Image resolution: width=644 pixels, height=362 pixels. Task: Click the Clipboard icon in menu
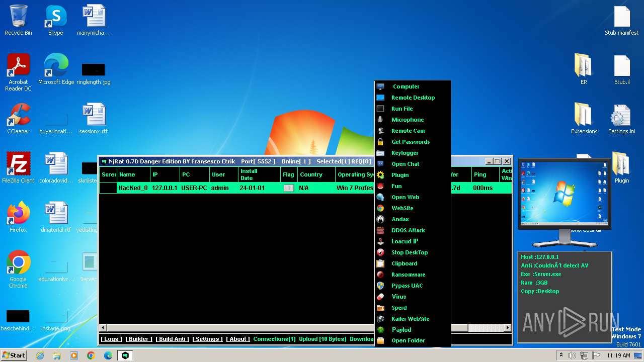pyautogui.click(x=380, y=263)
